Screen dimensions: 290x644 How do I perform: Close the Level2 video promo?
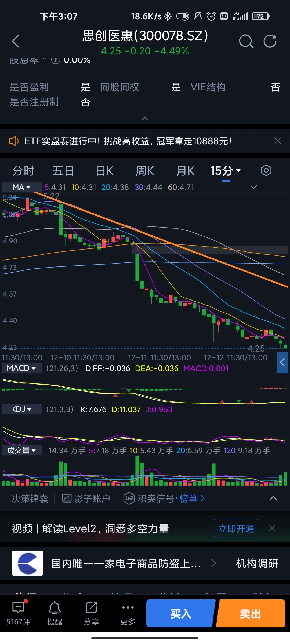272,528
